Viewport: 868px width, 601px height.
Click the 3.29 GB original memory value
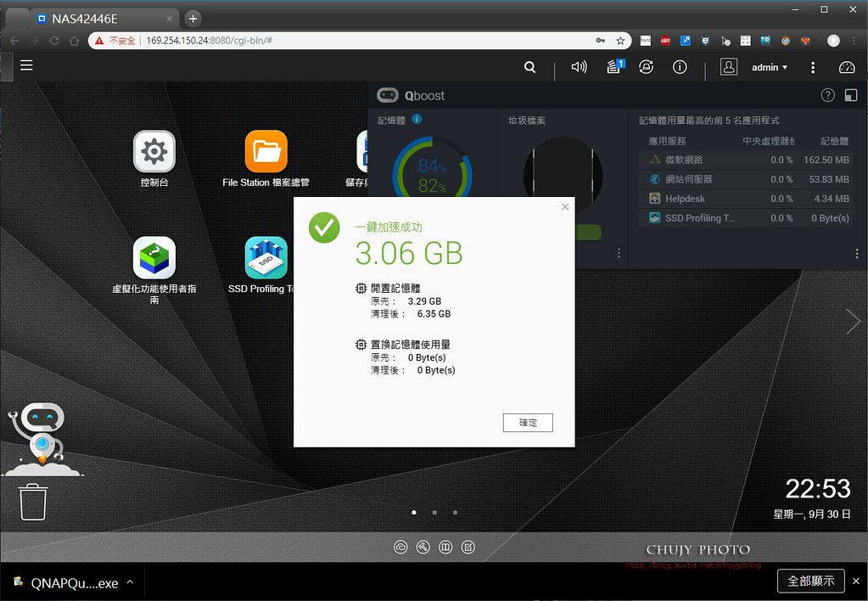[424, 301]
